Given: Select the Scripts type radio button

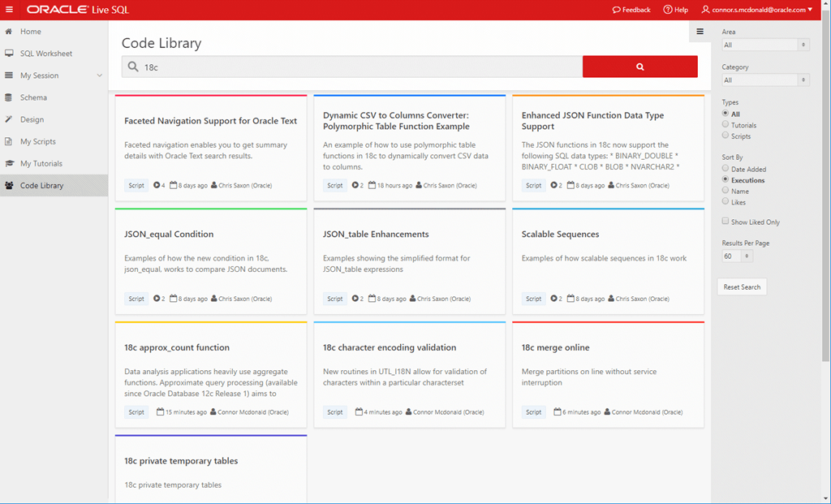Looking at the screenshot, I should click(x=725, y=136).
